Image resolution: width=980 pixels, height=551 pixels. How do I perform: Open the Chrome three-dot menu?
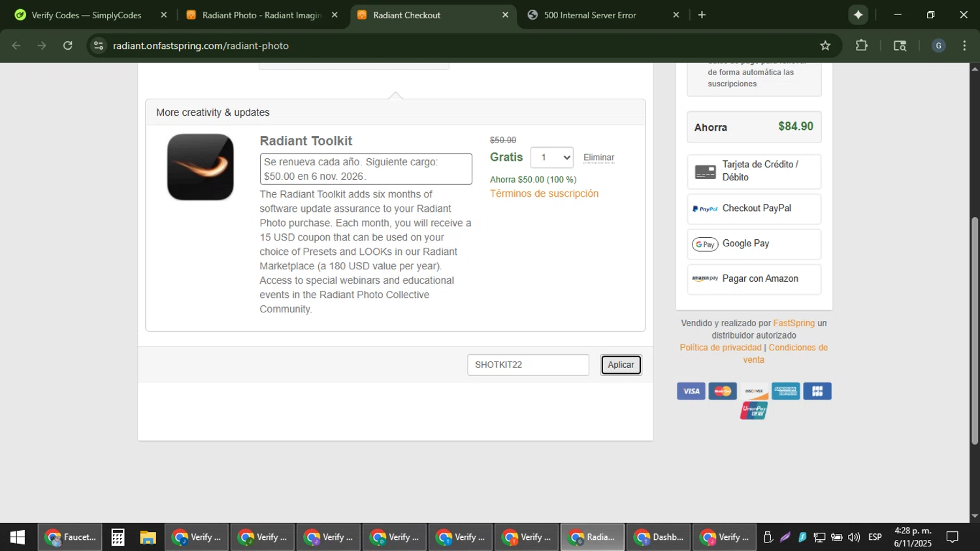coord(964,46)
